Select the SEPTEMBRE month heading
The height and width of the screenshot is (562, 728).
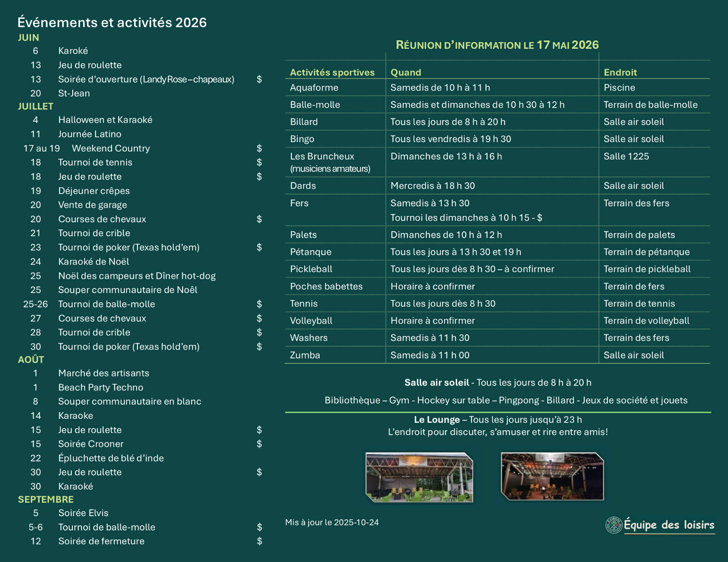(x=46, y=499)
